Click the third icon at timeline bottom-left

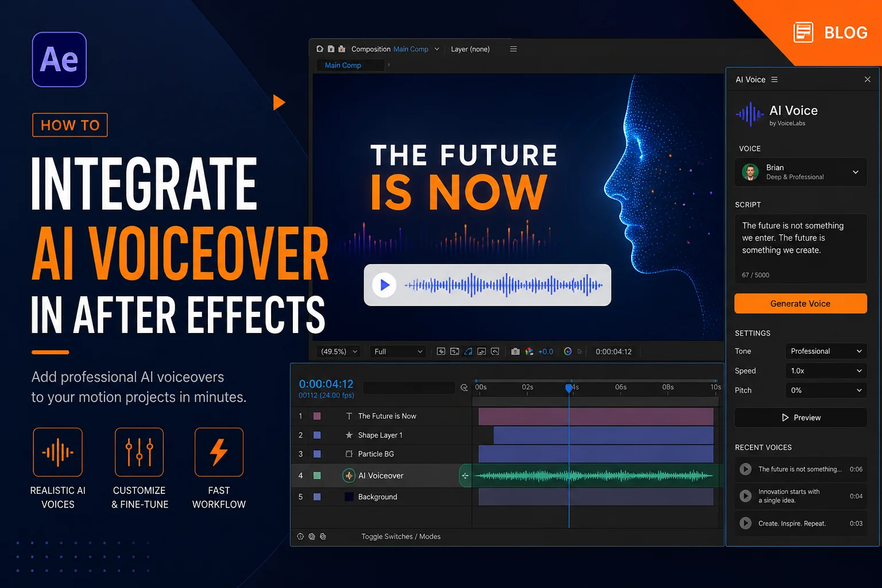323,536
